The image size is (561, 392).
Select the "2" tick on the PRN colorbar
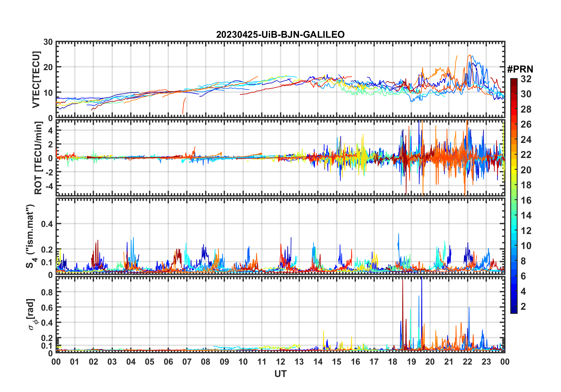coord(523,307)
